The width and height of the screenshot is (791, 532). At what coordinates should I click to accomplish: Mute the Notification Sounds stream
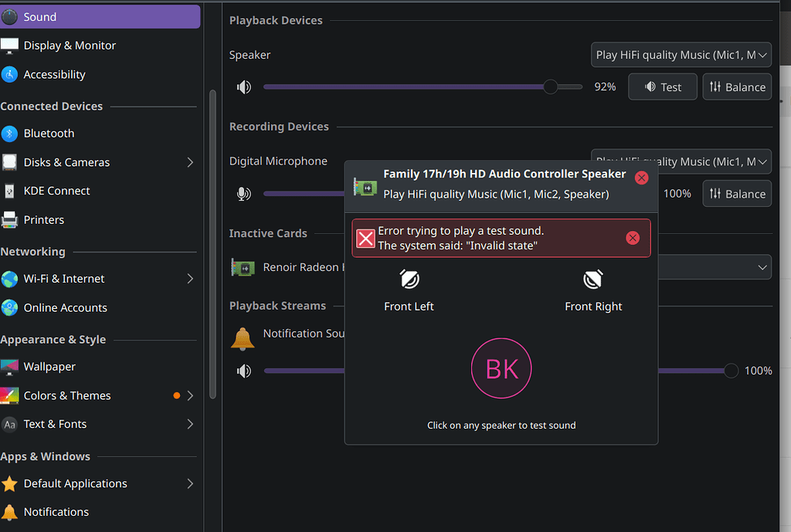(244, 371)
